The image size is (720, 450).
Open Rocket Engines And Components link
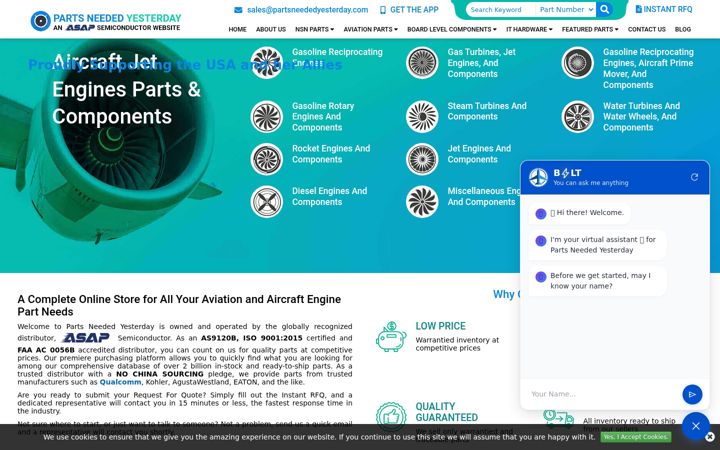pos(331,154)
